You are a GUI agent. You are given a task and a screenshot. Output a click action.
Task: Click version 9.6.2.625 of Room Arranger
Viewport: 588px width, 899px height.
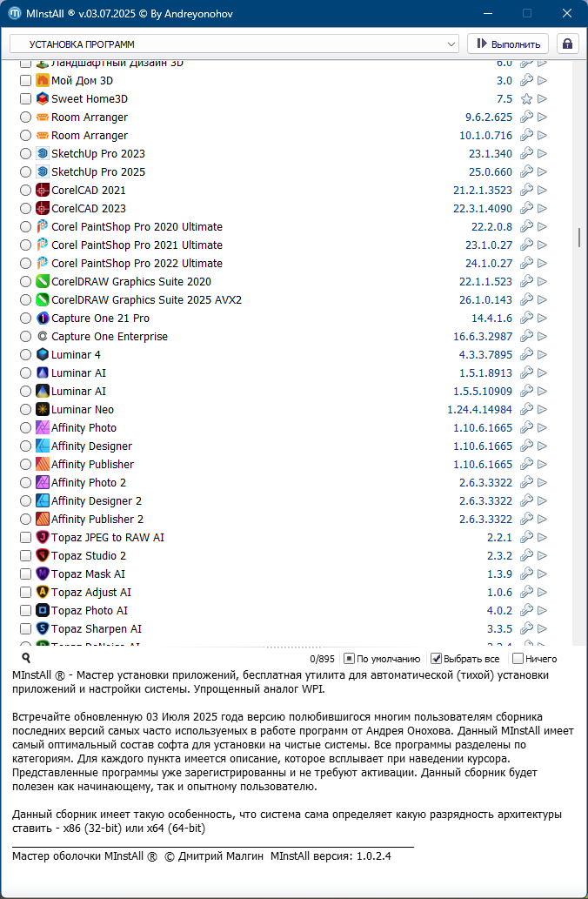pos(489,117)
